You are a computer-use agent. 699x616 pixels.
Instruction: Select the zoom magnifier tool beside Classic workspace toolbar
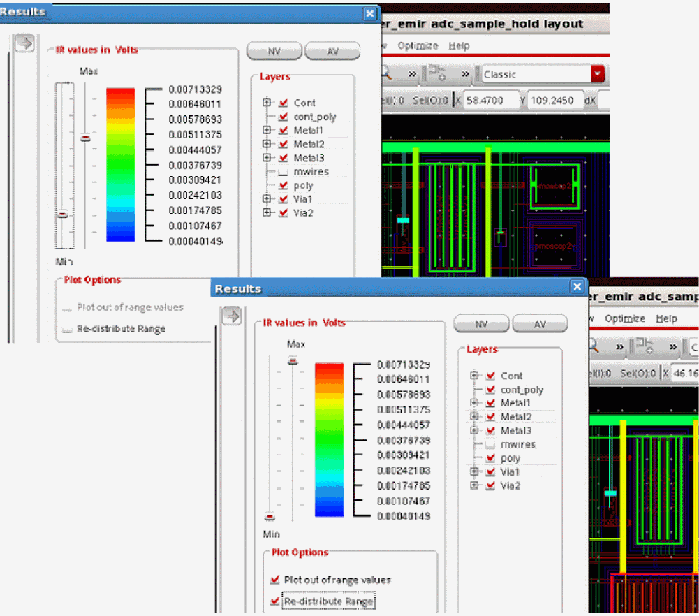(x=387, y=74)
